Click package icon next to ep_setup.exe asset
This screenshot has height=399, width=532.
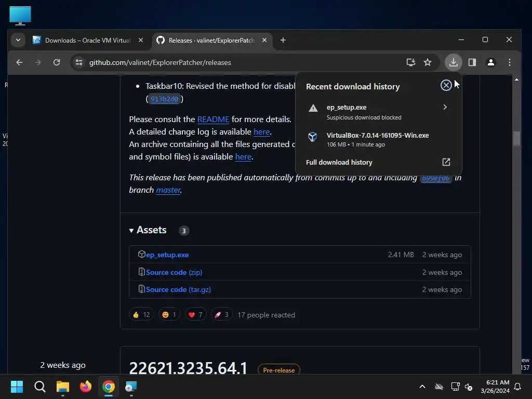tap(141, 254)
